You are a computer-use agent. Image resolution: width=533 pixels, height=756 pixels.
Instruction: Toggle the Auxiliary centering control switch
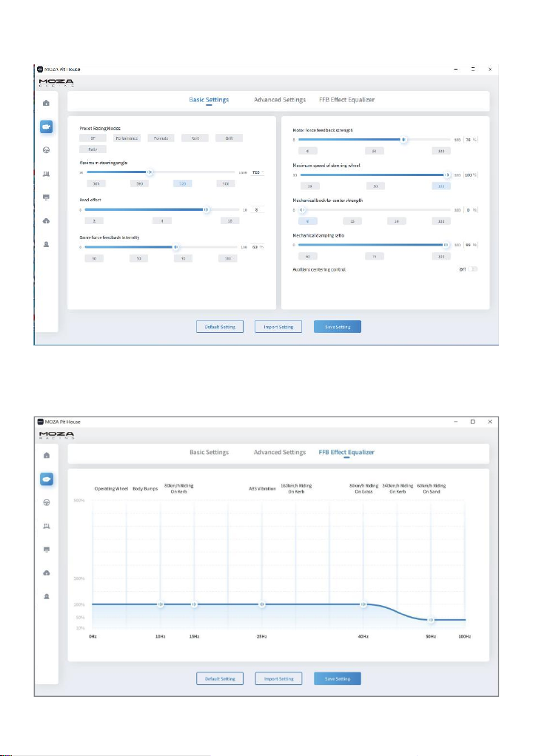pos(473,269)
